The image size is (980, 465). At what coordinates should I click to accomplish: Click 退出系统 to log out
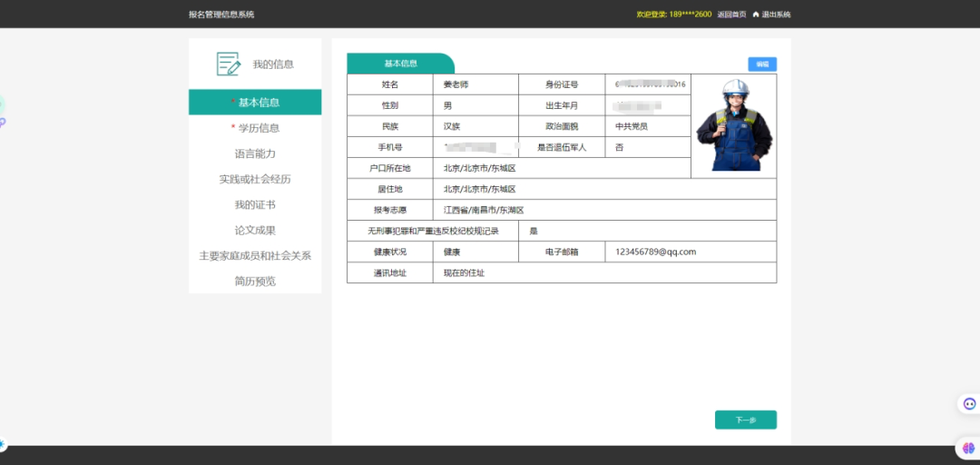(x=776, y=15)
